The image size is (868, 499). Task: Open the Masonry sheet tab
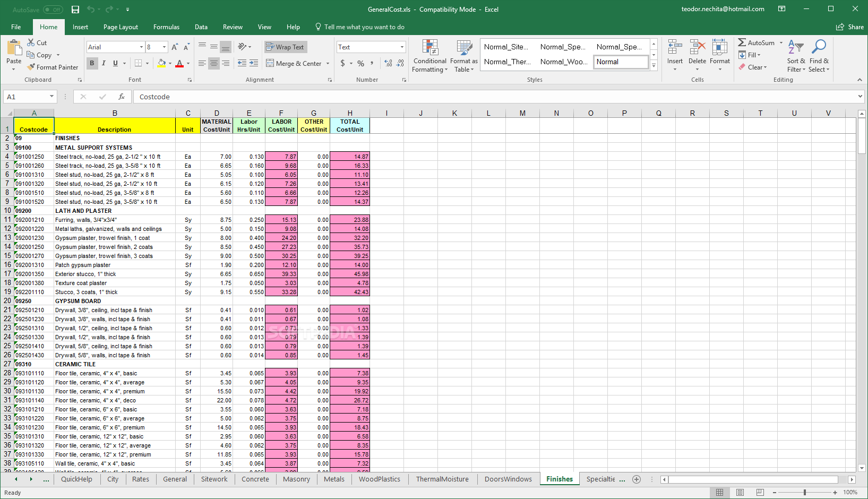(x=296, y=479)
